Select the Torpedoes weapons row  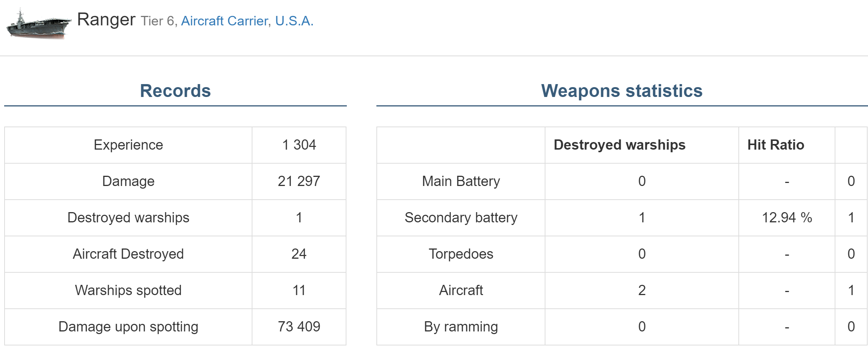(461, 254)
